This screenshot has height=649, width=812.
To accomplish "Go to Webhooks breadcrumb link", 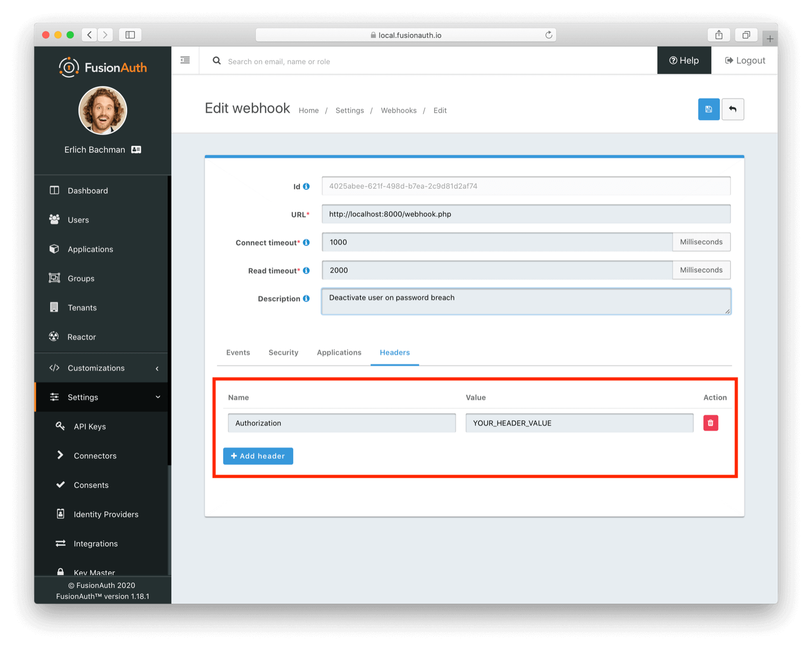I will coord(399,110).
